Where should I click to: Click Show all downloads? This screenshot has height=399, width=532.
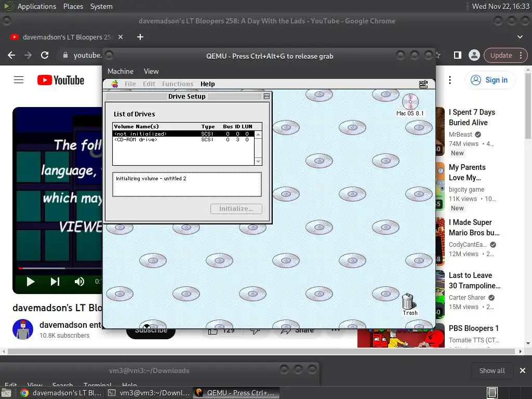click(492, 370)
